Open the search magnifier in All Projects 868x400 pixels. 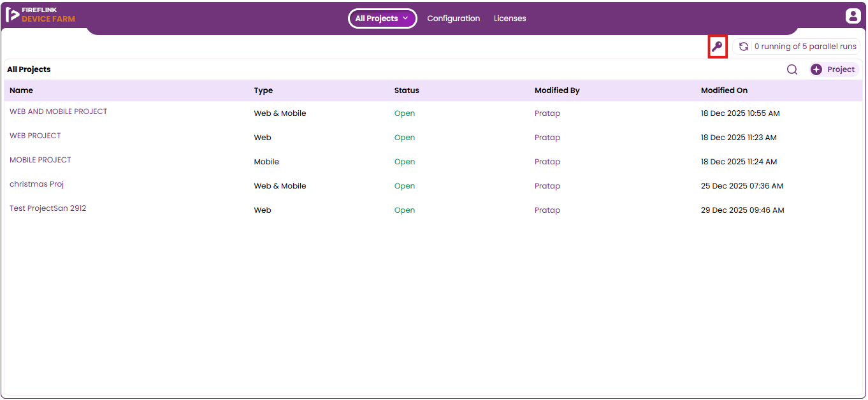point(792,69)
